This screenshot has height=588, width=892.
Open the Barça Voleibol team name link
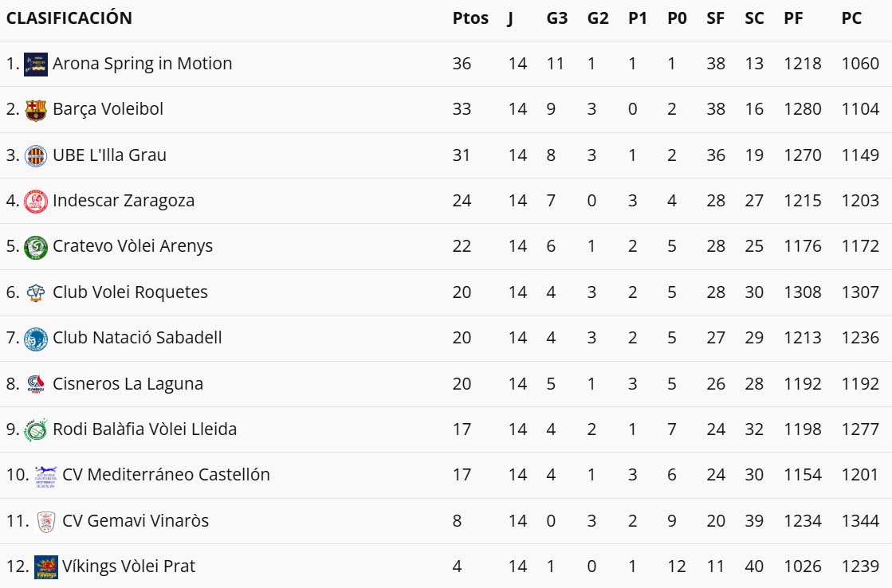[x=108, y=109]
